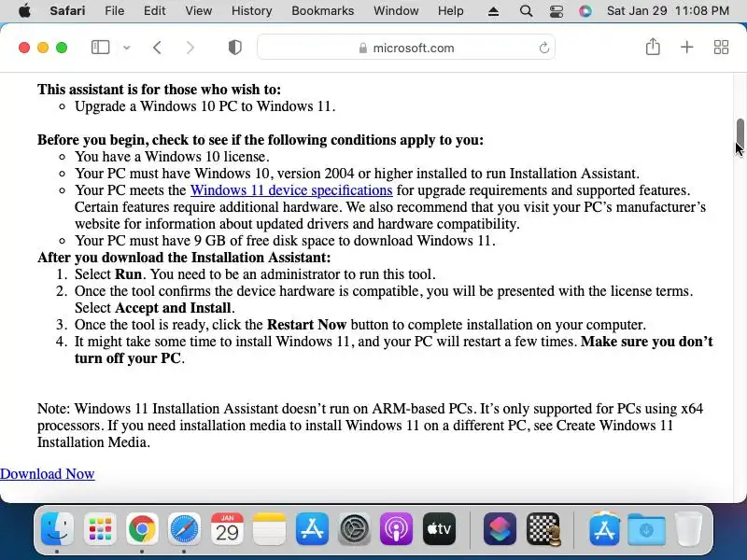Screen dimensions: 747x560
Task: Open the Safari menu
Action: [67, 10]
